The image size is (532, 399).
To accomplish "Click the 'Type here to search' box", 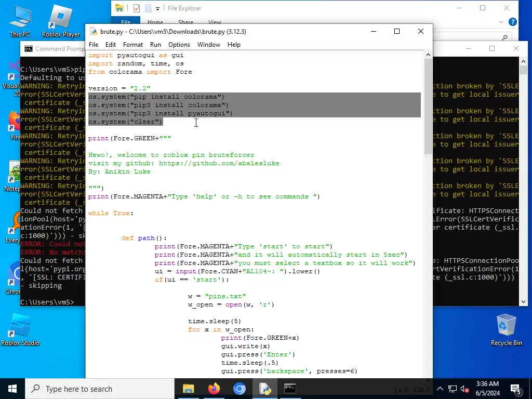I will 100,389.
